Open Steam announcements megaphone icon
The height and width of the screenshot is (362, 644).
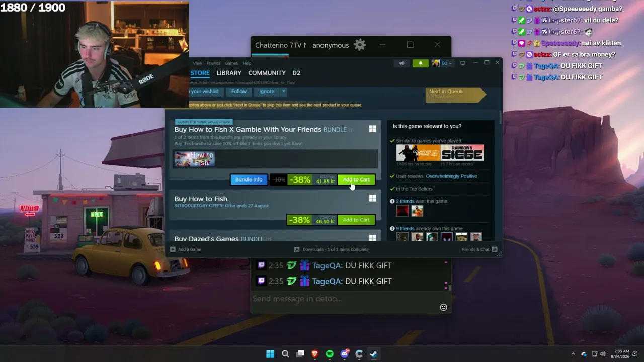[401, 63]
